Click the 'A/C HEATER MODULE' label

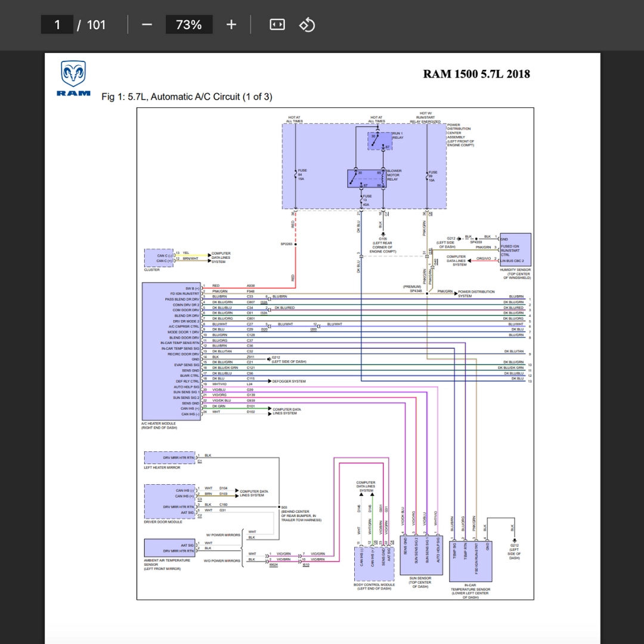tap(159, 426)
